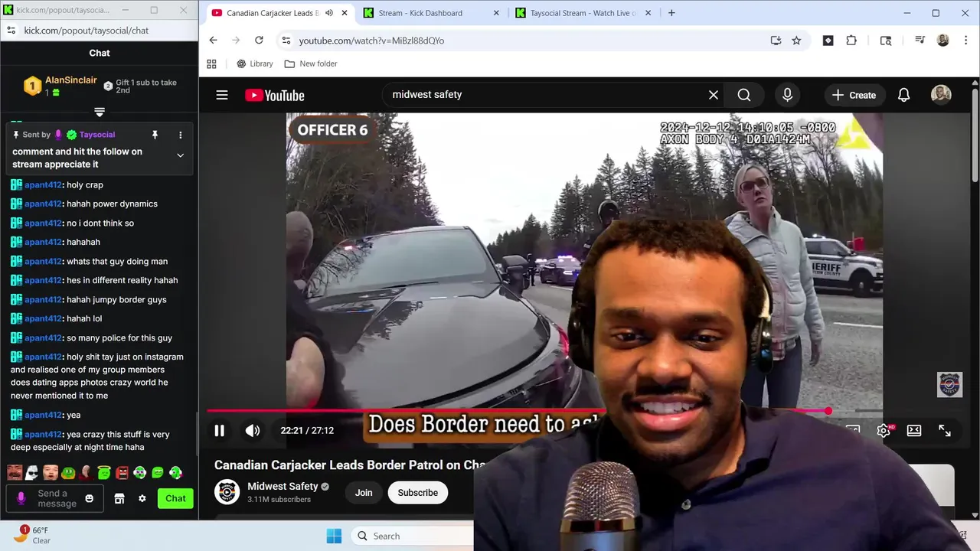Reload the YouTube page
This screenshot has width=980, height=551.
259,41
